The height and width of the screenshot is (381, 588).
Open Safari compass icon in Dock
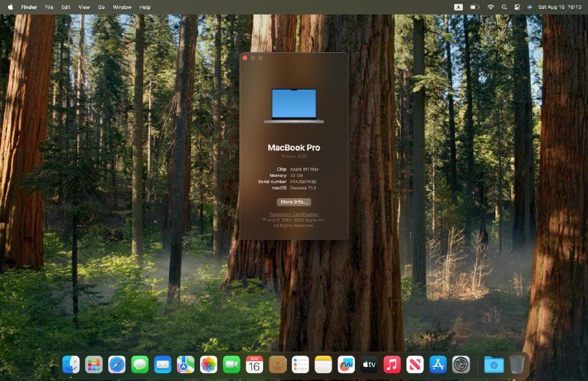[117, 364]
